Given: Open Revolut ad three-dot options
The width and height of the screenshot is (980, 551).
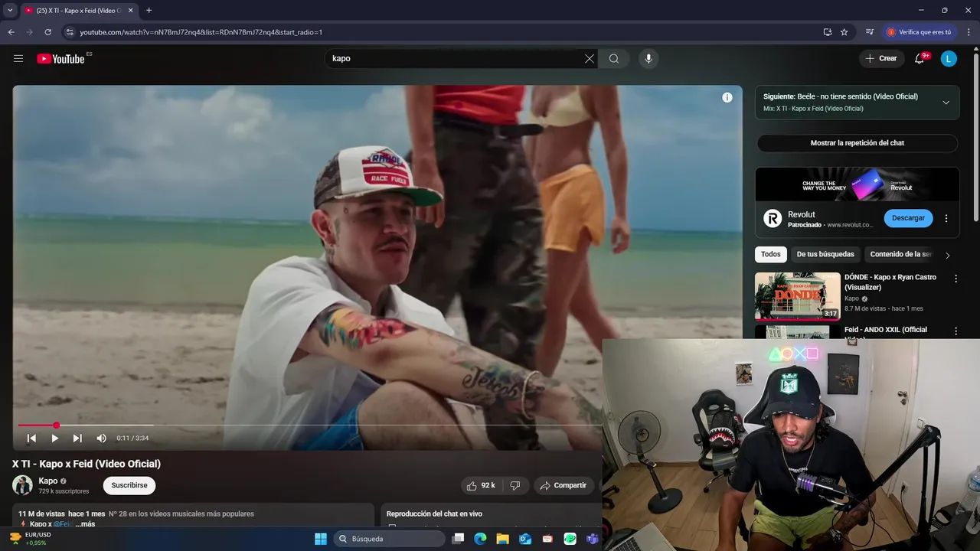Looking at the screenshot, I should pos(946,218).
